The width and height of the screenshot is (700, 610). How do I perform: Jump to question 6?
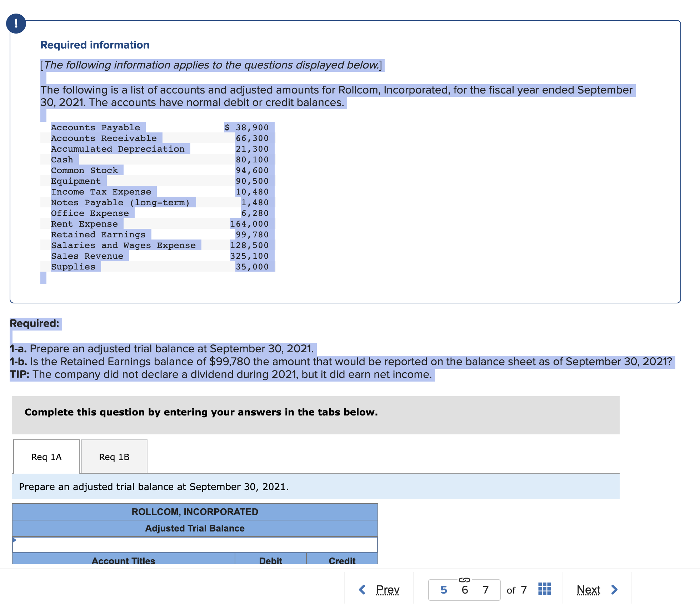pos(465,590)
